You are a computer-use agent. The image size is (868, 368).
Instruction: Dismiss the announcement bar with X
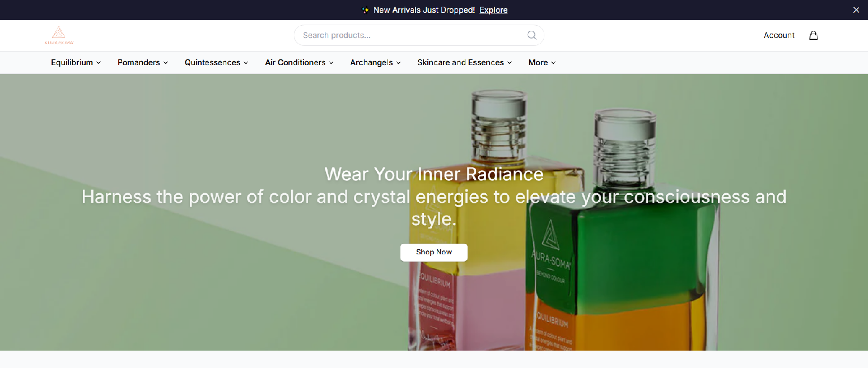(856, 10)
